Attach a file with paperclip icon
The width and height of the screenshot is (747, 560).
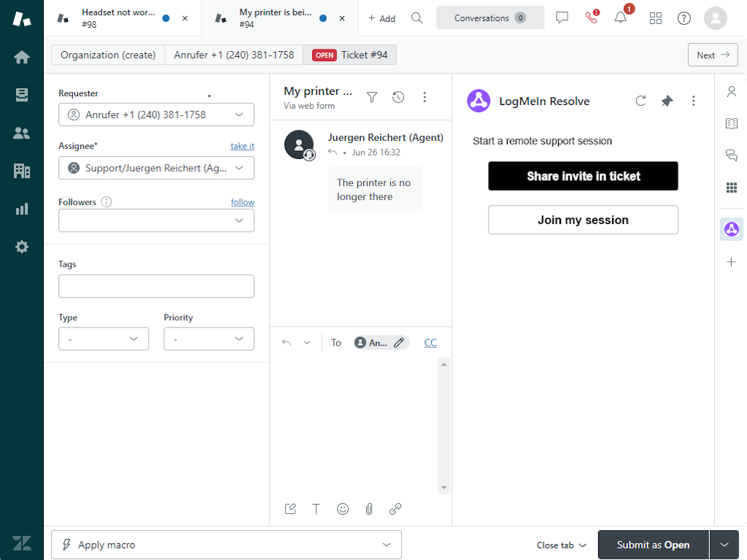pyautogui.click(x=369, y=509)
